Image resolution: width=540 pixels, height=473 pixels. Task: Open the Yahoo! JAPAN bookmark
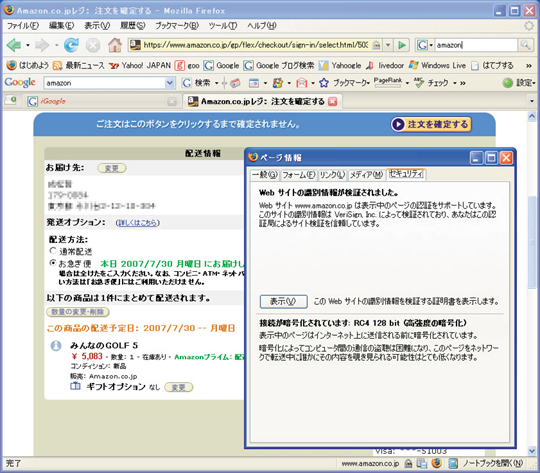pyautogui.click(x=139, y=65)
